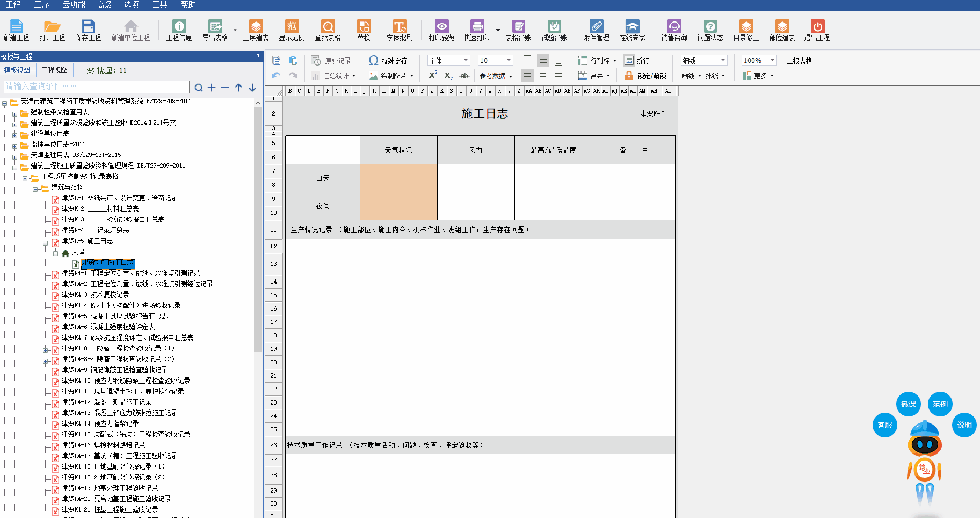Switch to the 工程视图 tab
Screen dimensions: 980x518
55,70
